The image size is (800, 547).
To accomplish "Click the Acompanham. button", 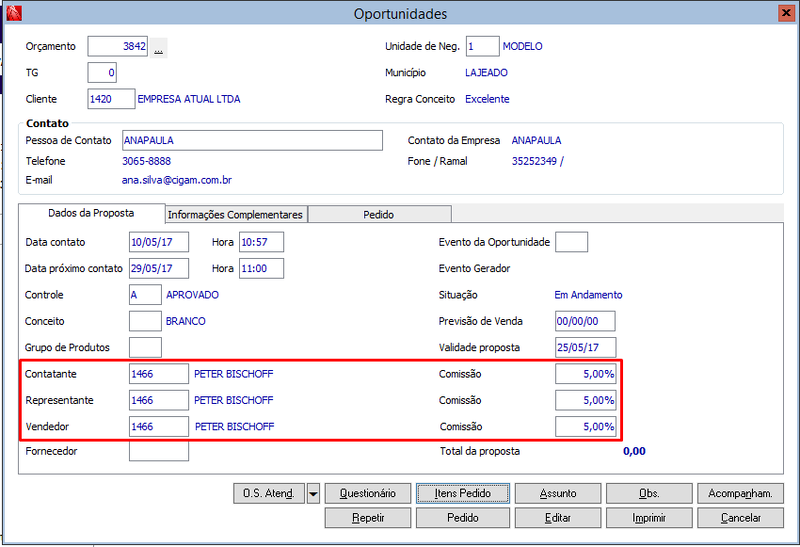I will pos(740,493).
